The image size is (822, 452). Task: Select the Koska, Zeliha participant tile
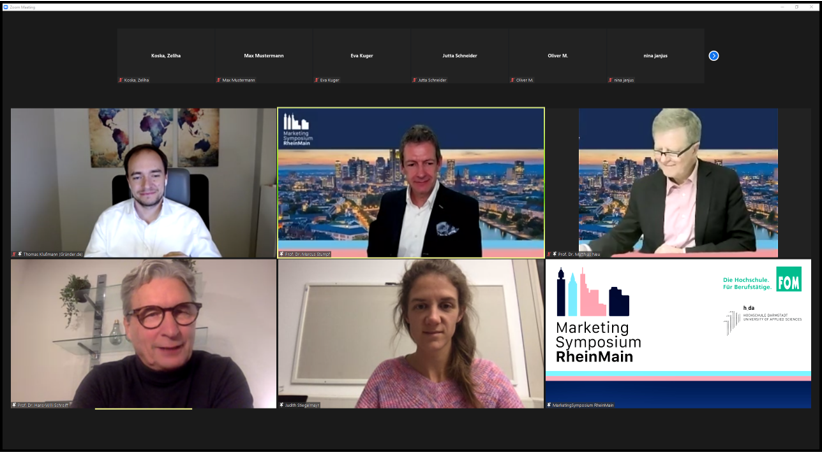click(166, 56)
